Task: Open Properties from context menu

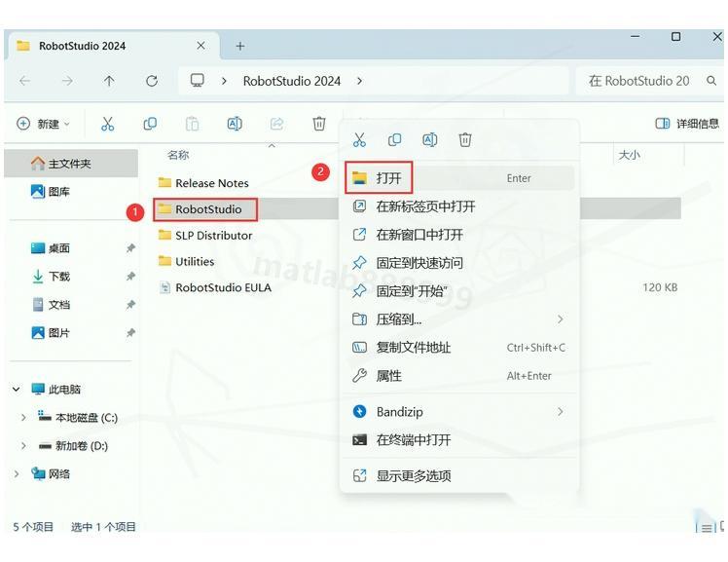Action: 459,376
